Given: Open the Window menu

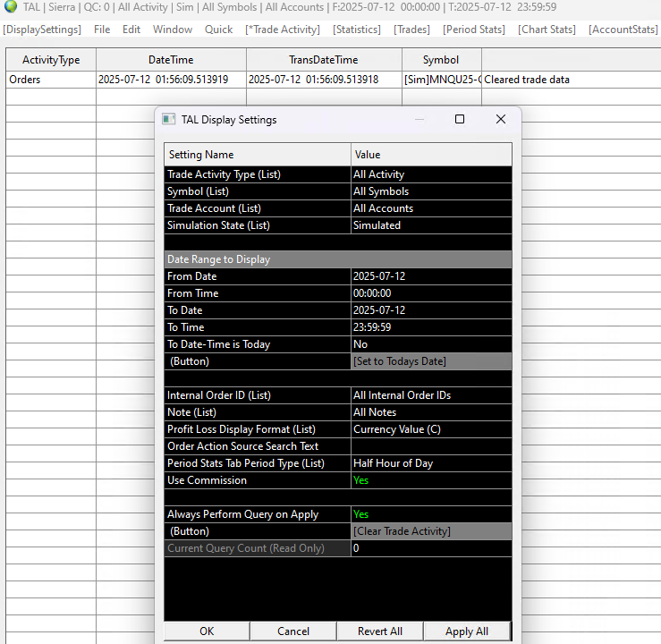Looking at the screenshot, I should point(173,30).
